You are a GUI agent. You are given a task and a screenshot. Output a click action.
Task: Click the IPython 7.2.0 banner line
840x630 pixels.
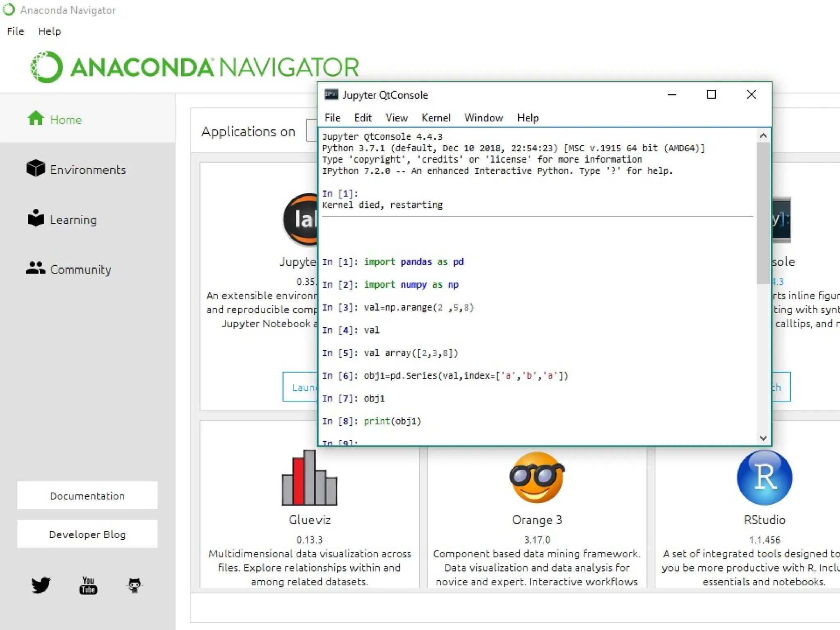(498, 171)
